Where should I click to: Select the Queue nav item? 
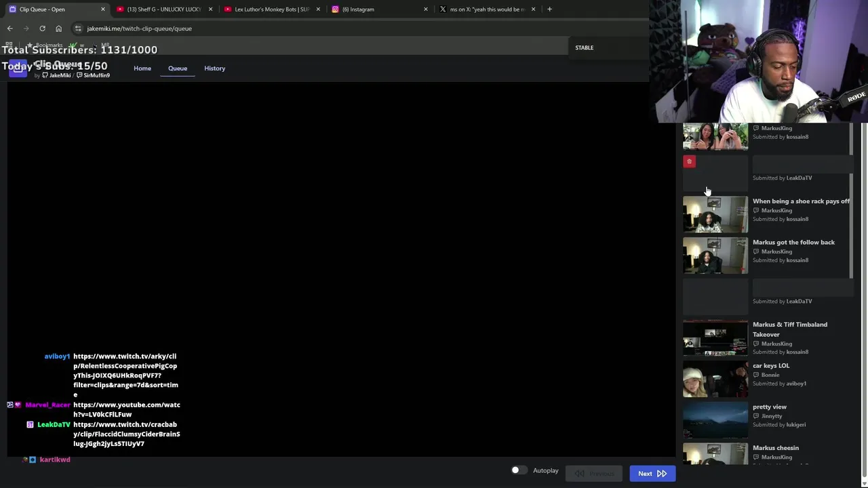[x=178, y=68]
